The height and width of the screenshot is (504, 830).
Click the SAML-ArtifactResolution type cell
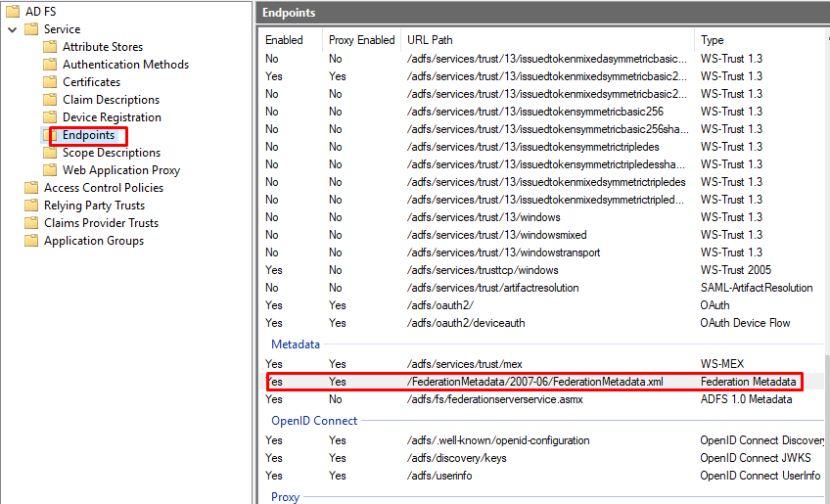pyautogui.click(x=757, y=288)
